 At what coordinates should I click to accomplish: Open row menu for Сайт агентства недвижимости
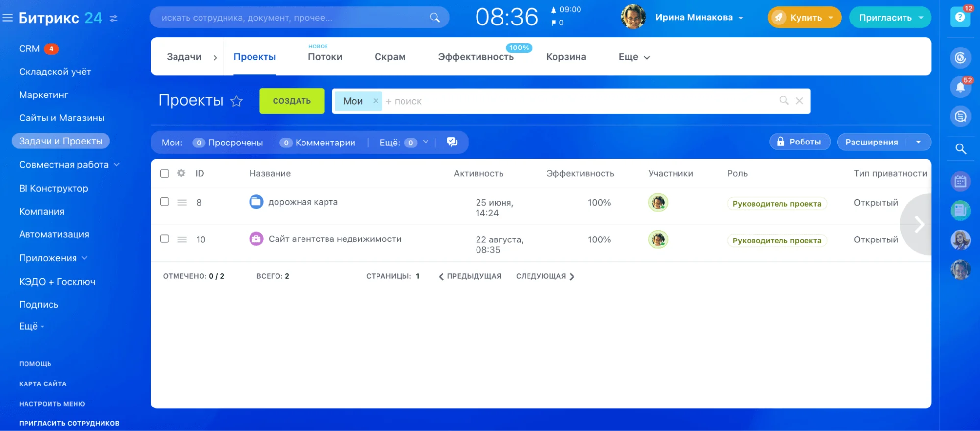(x=182, y=239)
